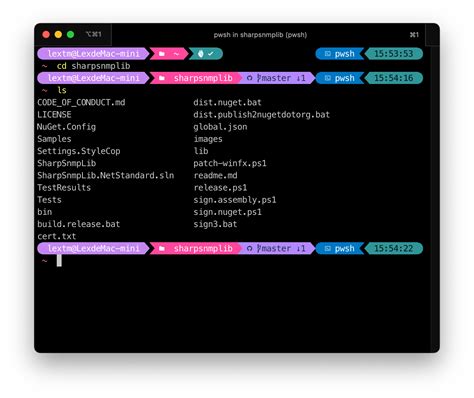Click the GitHub icon in the 15:54:16 prompt line
Screen dimensions: 474x398
[x=250, y=78]
